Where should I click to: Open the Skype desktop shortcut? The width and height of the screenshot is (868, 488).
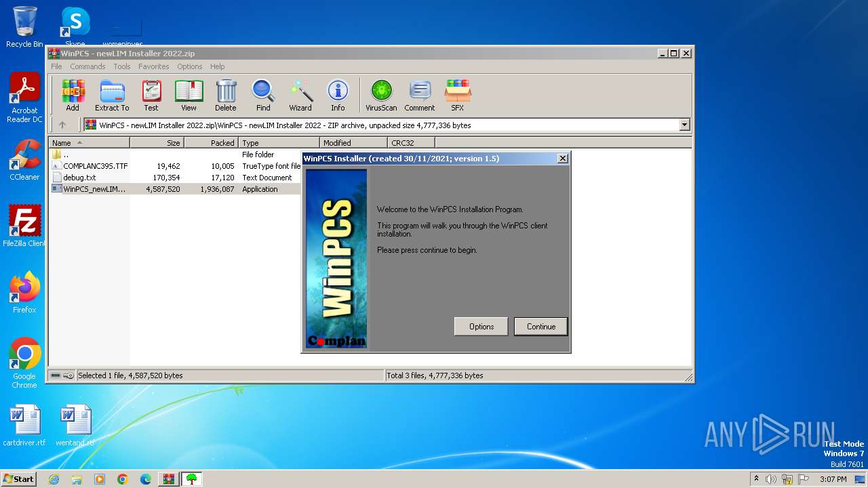click(x=75, y=26)
